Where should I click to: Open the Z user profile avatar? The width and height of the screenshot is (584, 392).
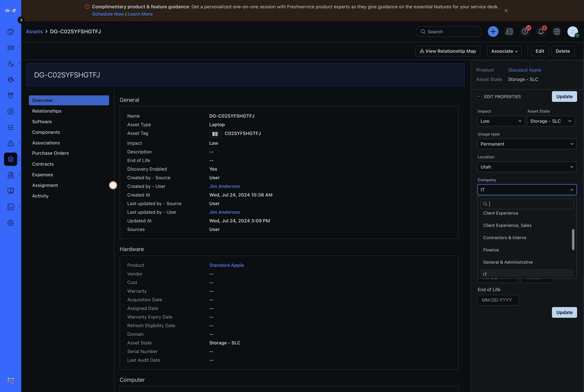pos(573,32)
